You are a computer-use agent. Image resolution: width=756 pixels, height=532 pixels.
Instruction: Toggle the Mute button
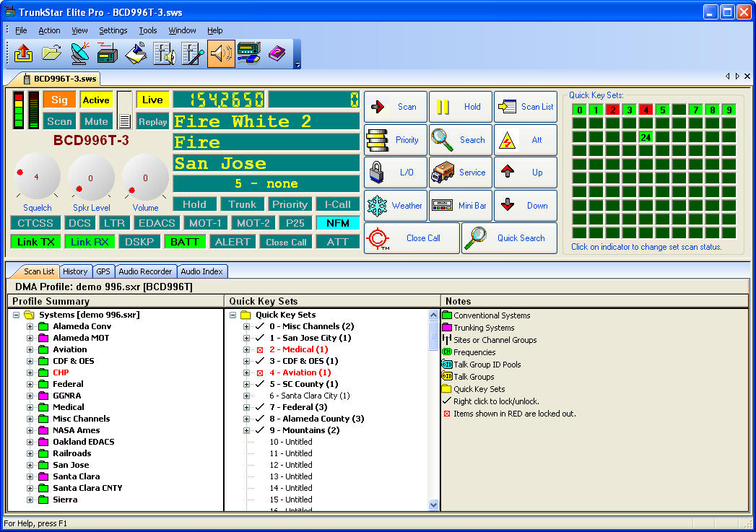(x=96, y=121)
